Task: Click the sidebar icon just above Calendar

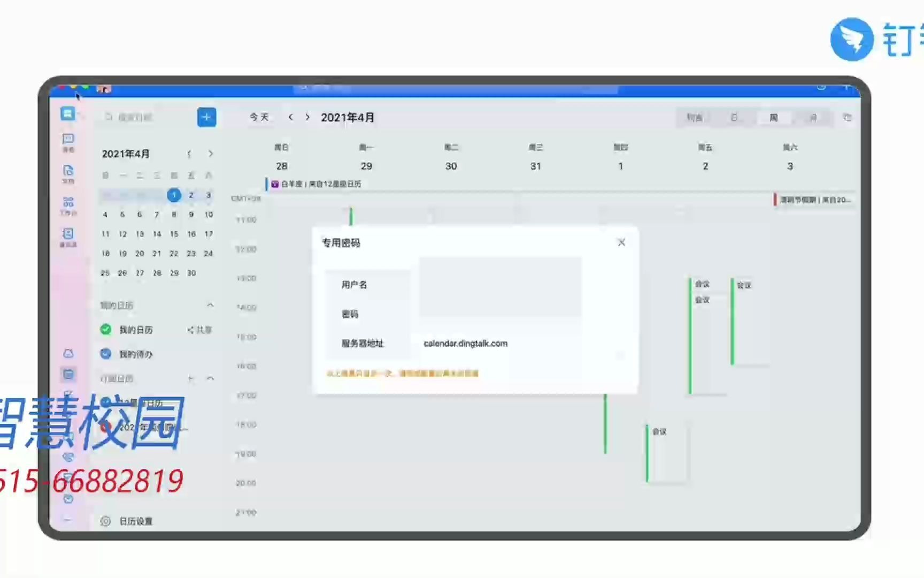Action: pos(68,353)
